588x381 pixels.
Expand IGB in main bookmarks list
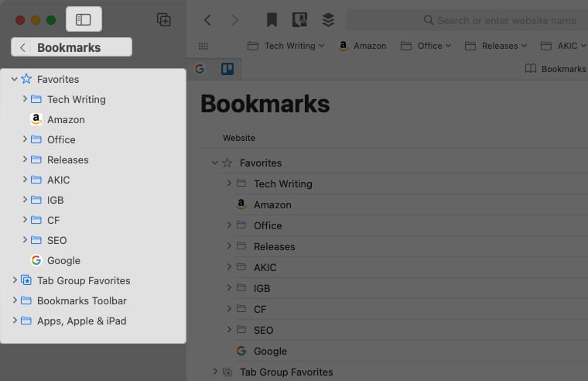(x=229, y=287)
